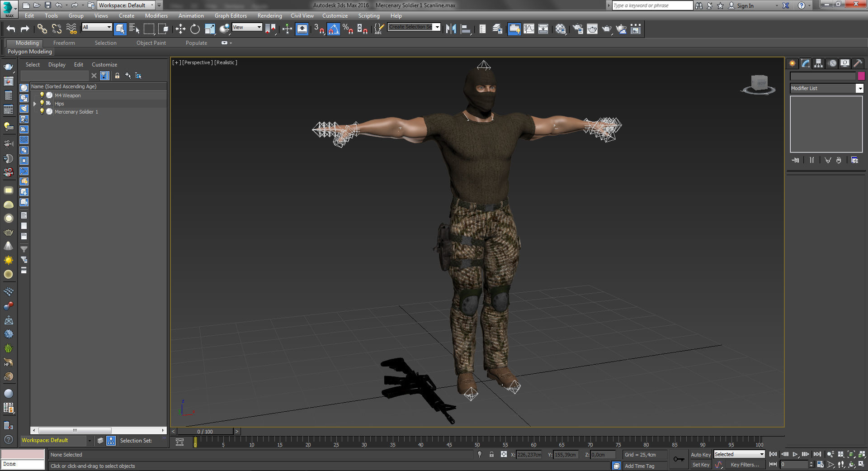Toggle Percent Snap on the toolbar
Screen dimensions: 868x471
(348, 29)
